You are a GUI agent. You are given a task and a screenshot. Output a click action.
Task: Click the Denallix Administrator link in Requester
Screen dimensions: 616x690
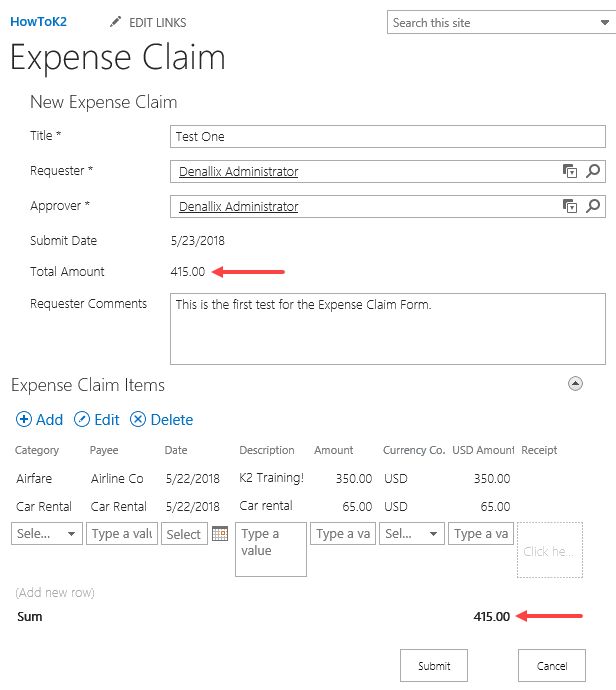point(238,171)
